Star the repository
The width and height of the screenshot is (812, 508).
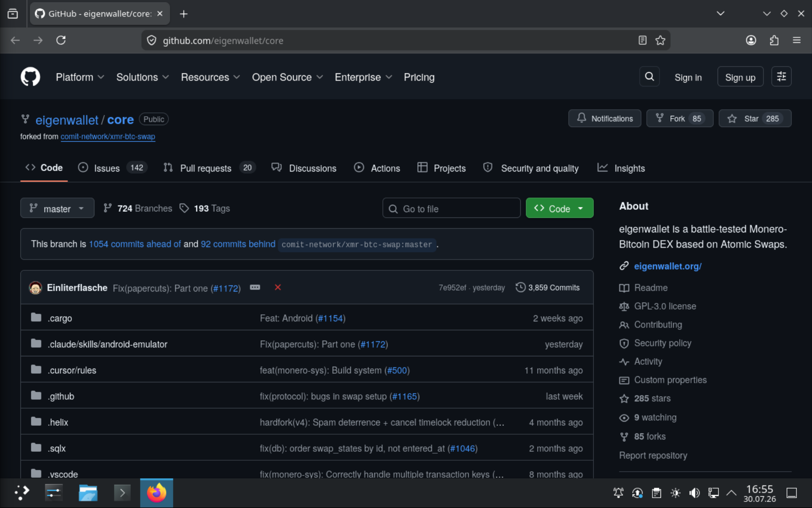755,118
